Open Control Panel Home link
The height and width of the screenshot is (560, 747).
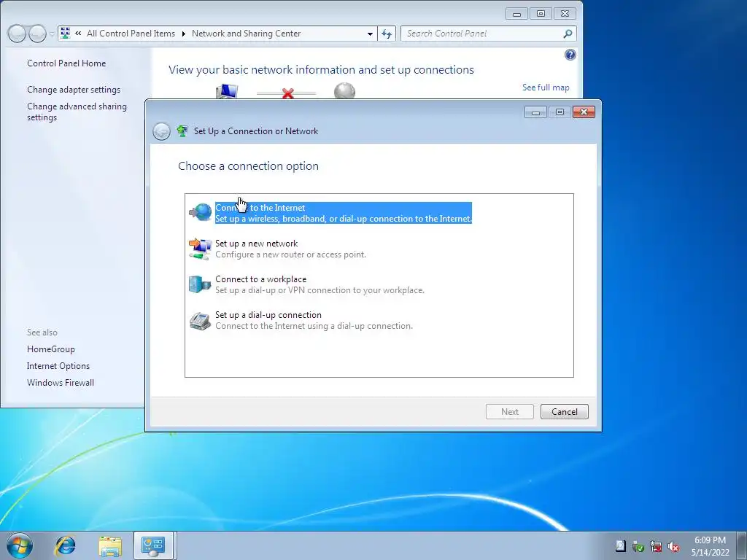(66, 63)
